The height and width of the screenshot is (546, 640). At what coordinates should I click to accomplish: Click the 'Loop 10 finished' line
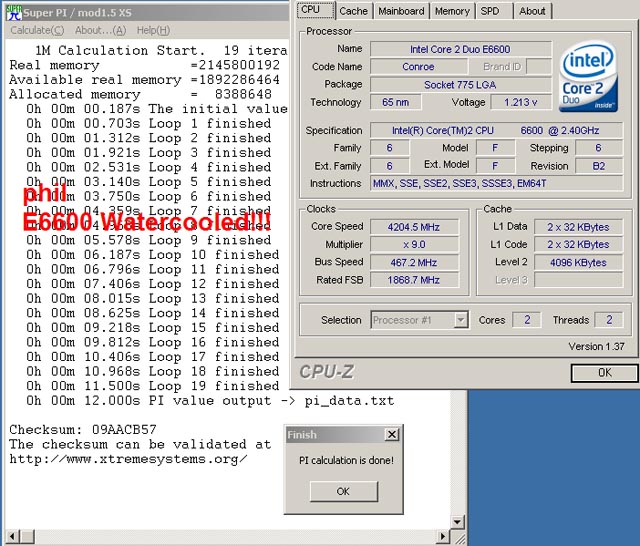153,255
